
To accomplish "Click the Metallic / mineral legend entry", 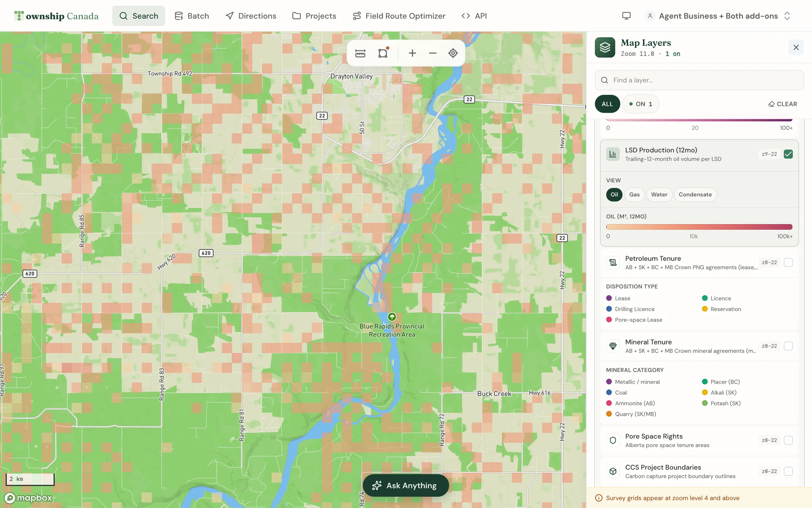I will [633, 382].
